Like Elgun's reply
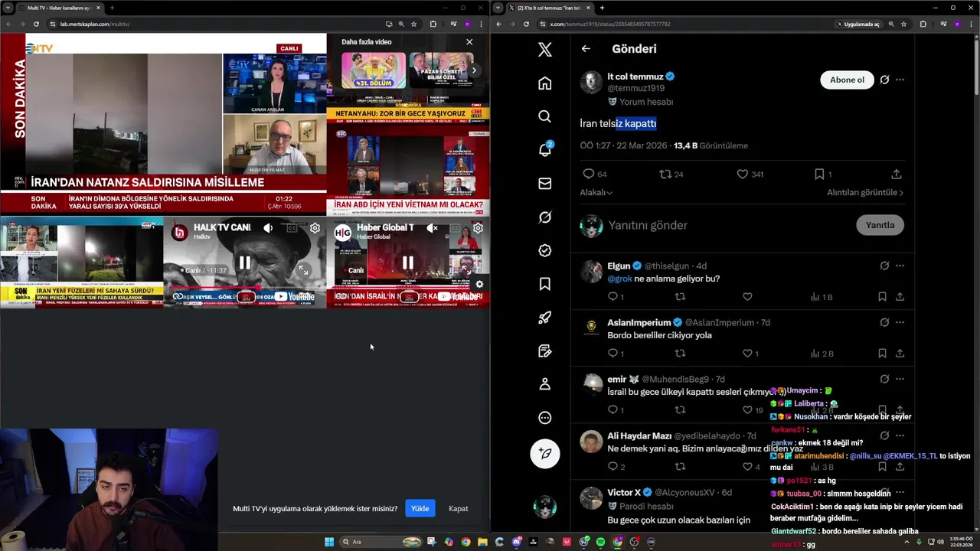Screen dimensions: 980x551 click(x=747, y=297)
